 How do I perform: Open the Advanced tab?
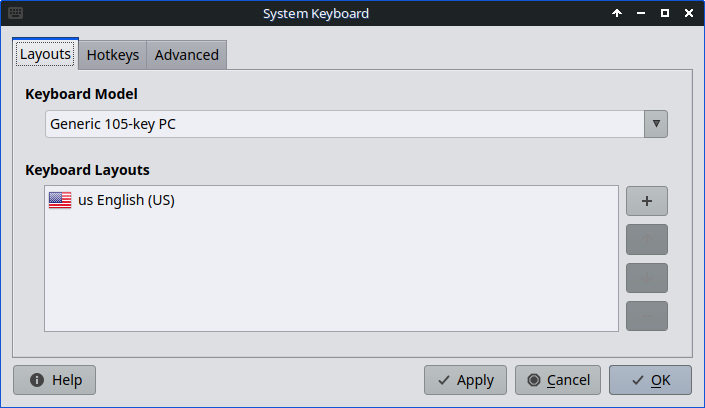(x=187, y=55)
